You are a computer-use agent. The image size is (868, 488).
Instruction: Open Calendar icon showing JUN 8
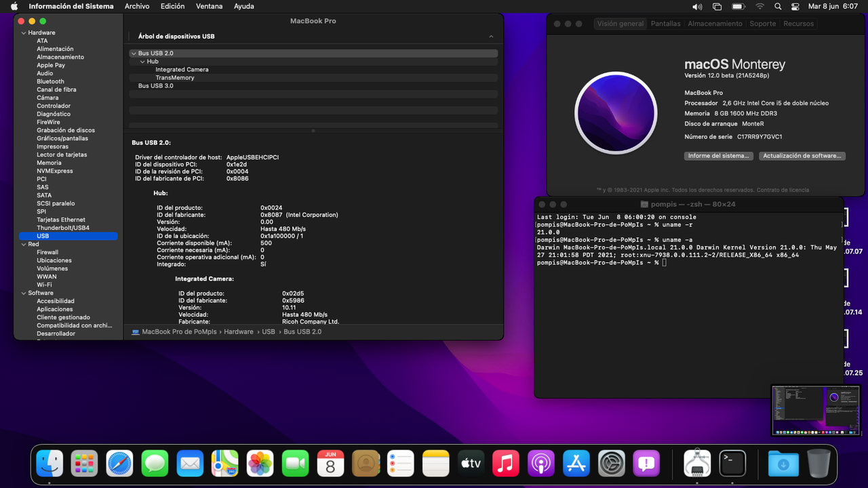point(330,464)
